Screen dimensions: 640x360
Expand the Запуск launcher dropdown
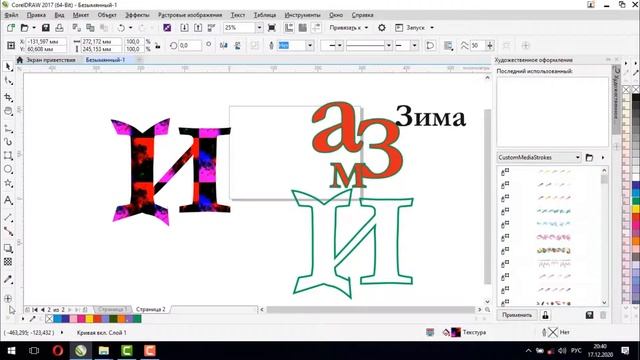432,28
